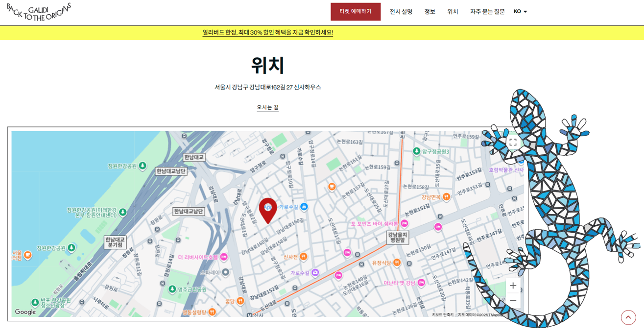The height and width of the screenshot is (336, 644).
Task: Open the KO language dropdown
Action: [x=520, y=11]
